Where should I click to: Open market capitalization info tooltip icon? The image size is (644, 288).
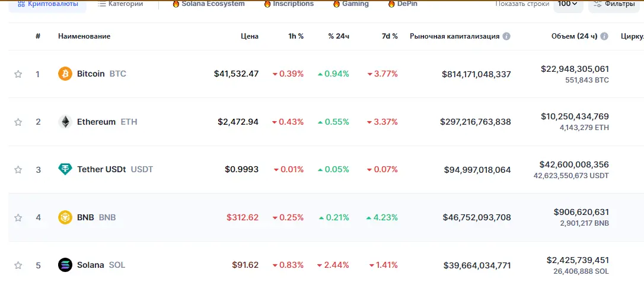point(506,36)
